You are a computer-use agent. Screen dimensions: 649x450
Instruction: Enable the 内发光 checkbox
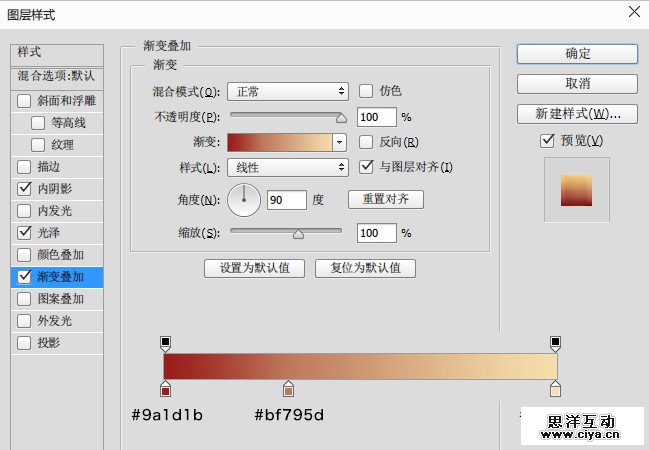point(24,211)
